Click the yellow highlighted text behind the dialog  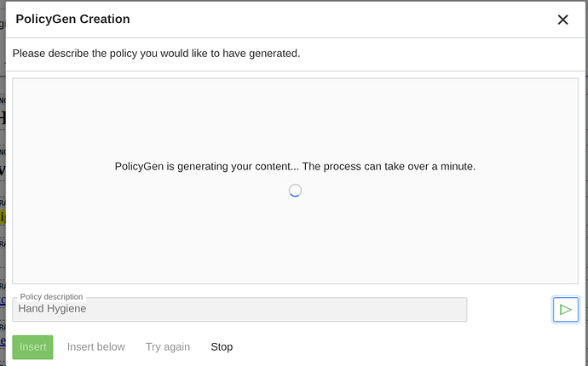tap(3, 217)
